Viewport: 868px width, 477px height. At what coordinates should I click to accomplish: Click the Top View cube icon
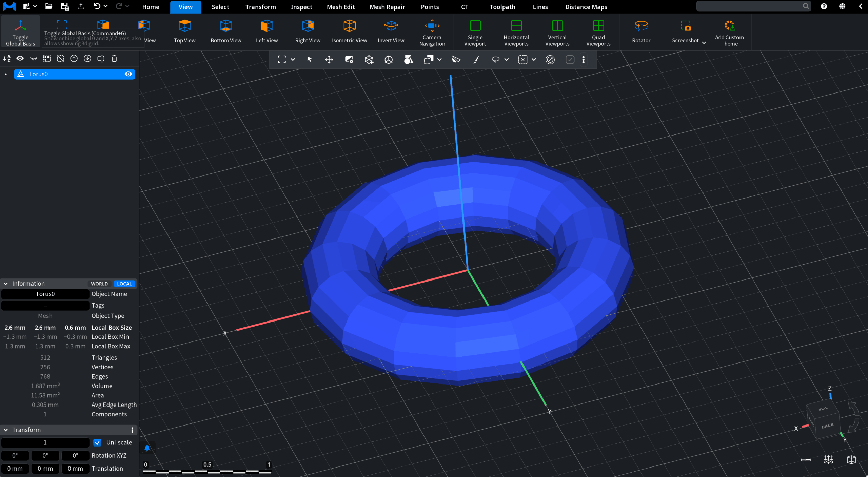coord(185,26)
